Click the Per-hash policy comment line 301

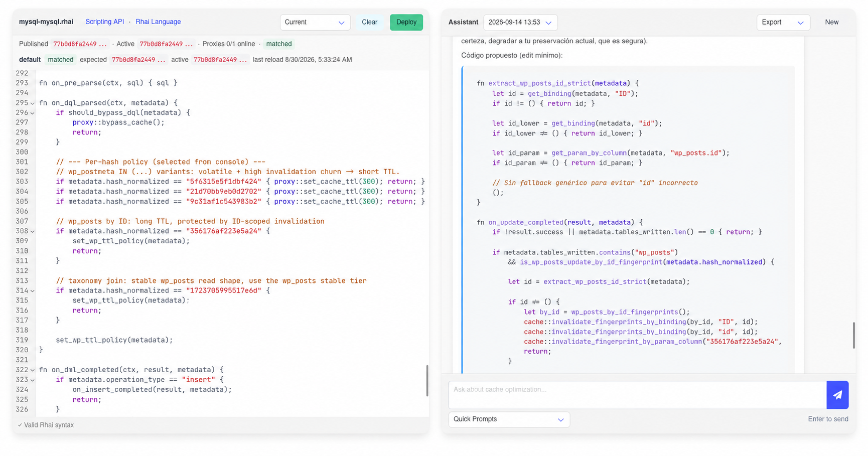point(161,162)
